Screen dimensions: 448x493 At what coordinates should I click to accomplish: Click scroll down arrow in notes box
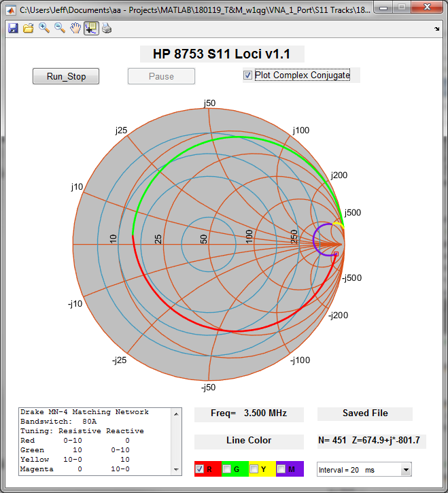pos(176,470)
